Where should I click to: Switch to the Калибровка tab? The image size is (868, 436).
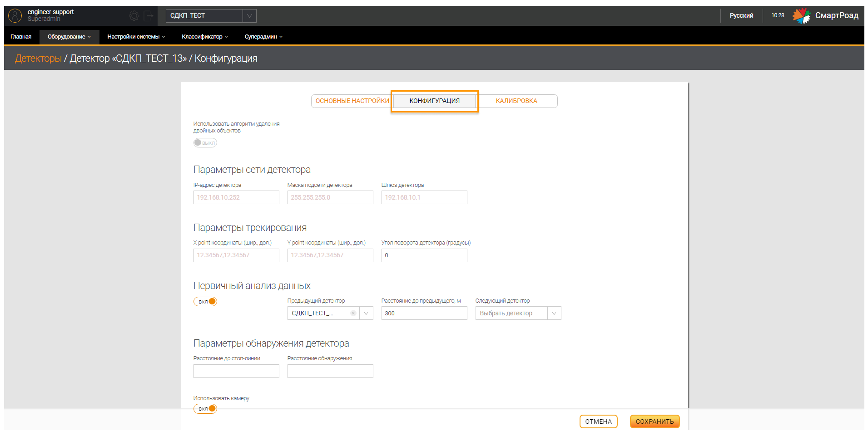516,101
